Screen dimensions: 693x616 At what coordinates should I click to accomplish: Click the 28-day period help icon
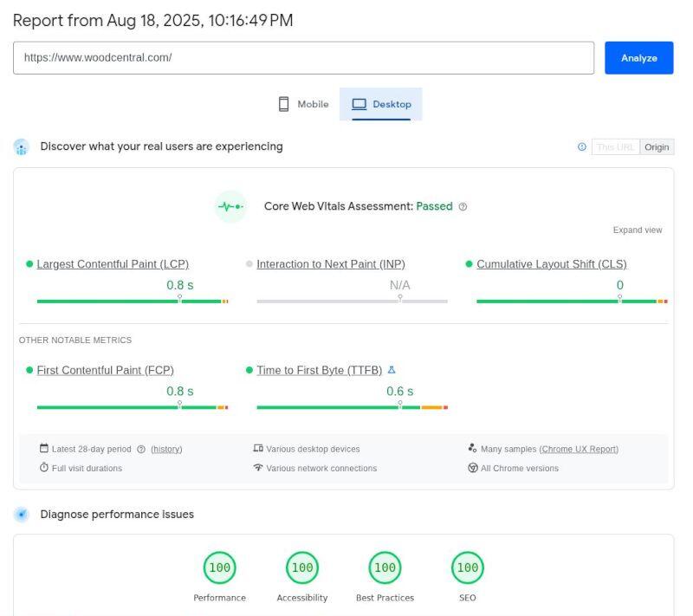coord(141,449)
